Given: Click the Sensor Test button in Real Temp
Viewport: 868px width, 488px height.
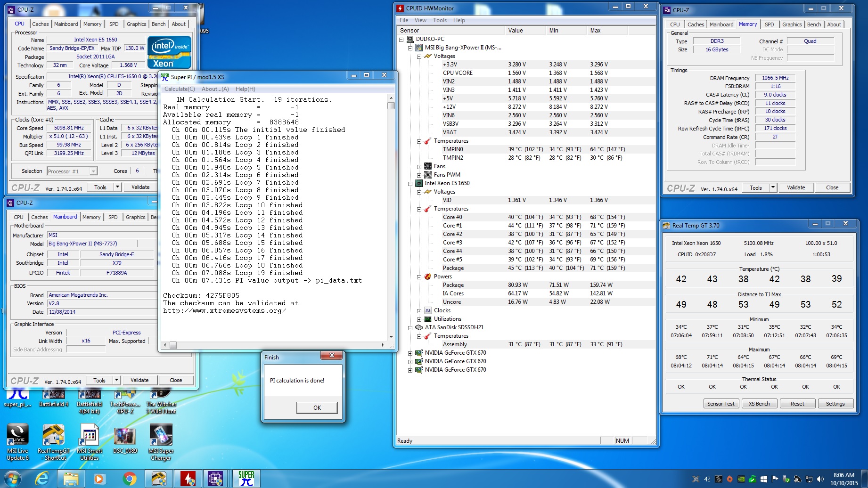Looking at the screenshot, I should click(721, 404).
